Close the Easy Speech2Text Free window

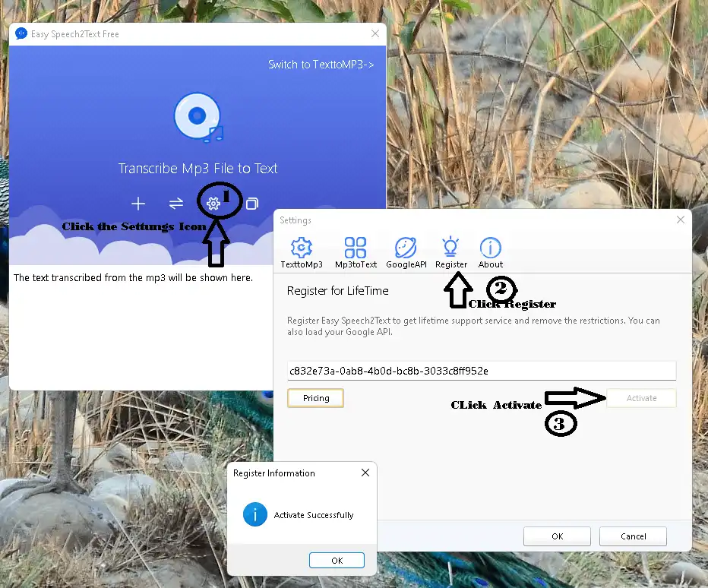(375, 33)
